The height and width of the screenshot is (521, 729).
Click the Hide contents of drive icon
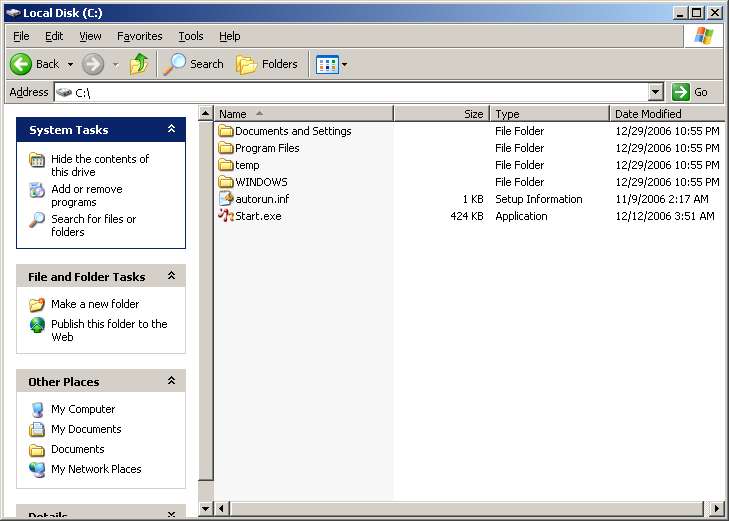point(37,160)
